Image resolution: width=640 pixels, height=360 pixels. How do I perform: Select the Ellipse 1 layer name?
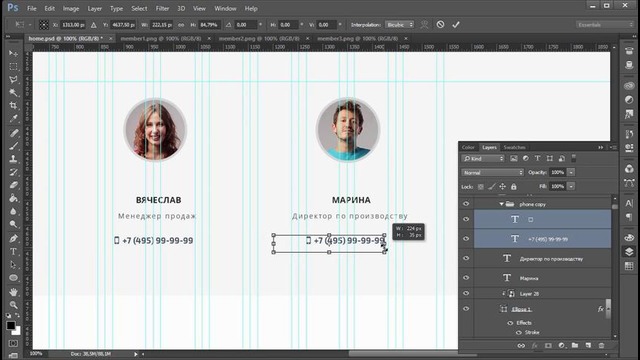point(522,309)
